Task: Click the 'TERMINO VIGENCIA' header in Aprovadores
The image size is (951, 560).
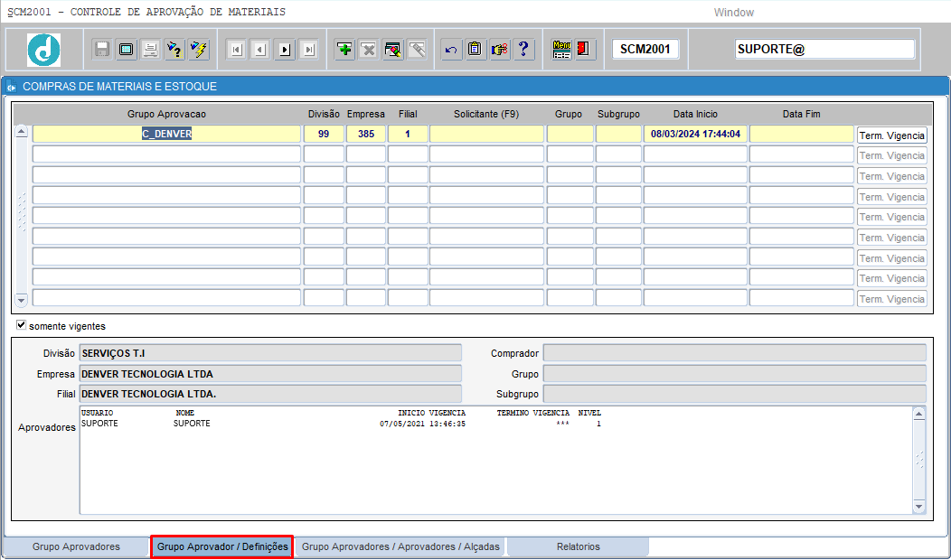Action: tap(533, 413)
